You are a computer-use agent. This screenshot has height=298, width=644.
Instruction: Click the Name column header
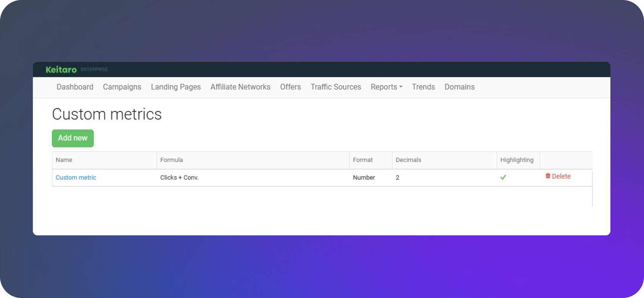pos(64,160)
